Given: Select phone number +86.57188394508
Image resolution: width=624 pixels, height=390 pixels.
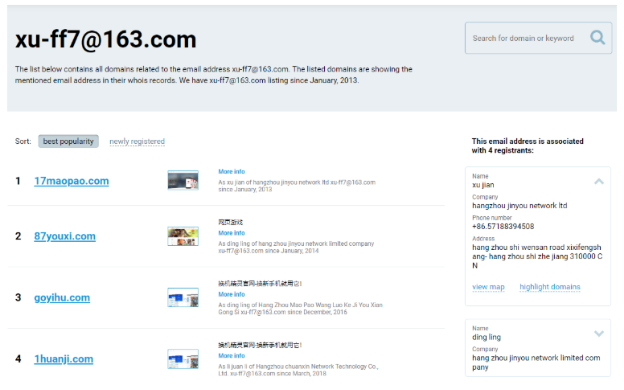Looking at the screenshot, I should 503,226.
